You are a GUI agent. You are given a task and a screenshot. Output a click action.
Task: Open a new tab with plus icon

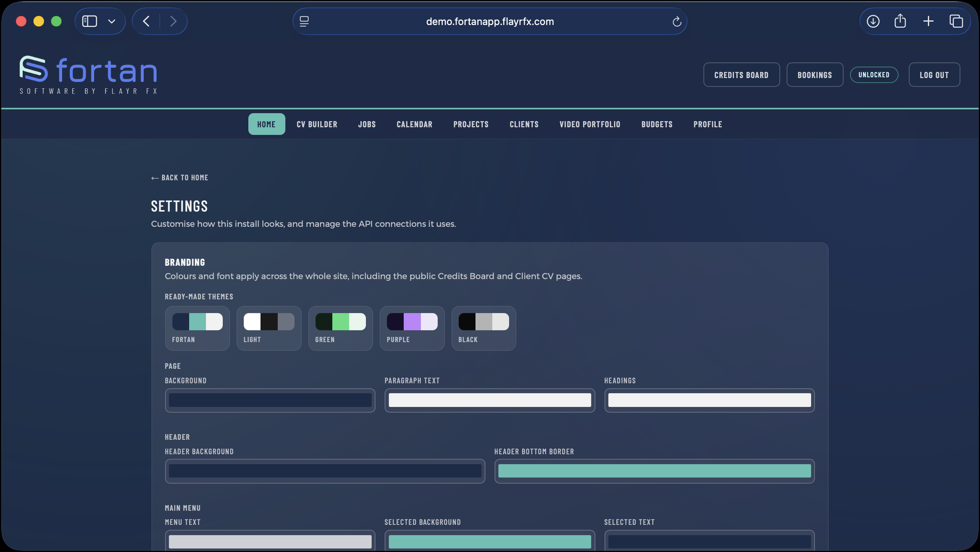click(928, 21)
